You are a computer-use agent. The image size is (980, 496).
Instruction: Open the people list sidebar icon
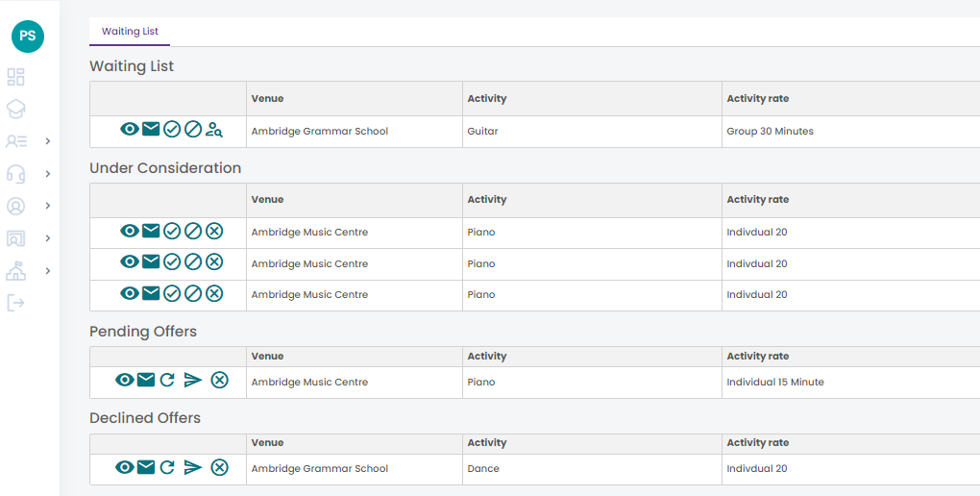[16, 141]
